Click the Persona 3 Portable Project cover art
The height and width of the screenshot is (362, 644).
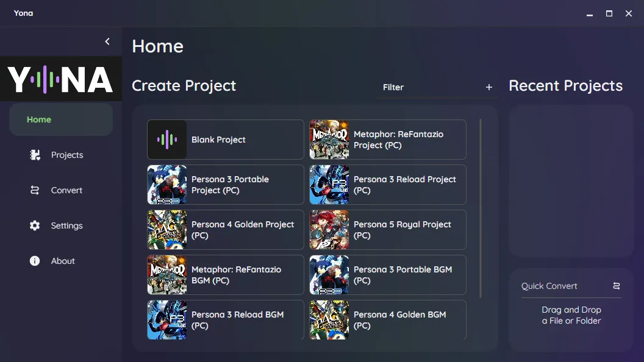click(x=166, y=185)
